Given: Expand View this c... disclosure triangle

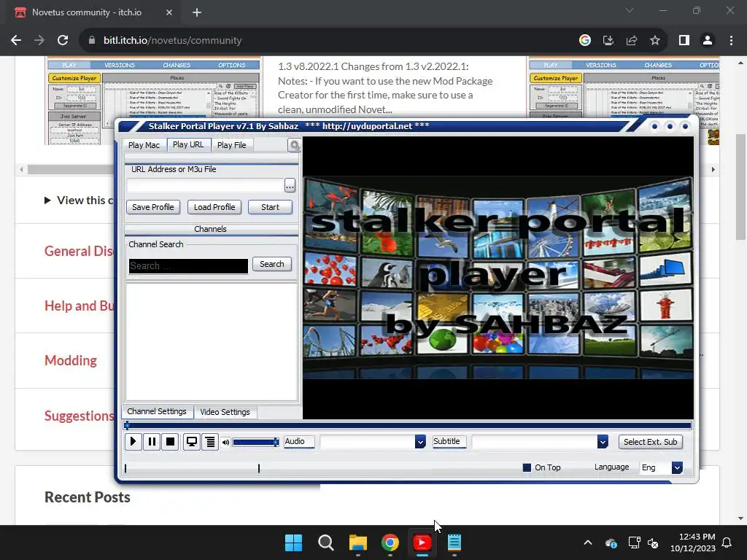Looking at the screenshot, I should (x=47, y=201).
